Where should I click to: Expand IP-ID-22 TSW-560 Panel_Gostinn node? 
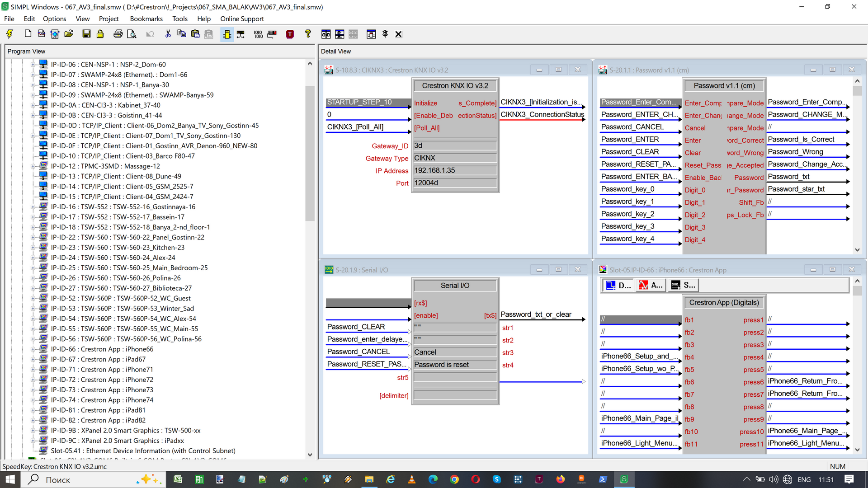click(33, 237)
